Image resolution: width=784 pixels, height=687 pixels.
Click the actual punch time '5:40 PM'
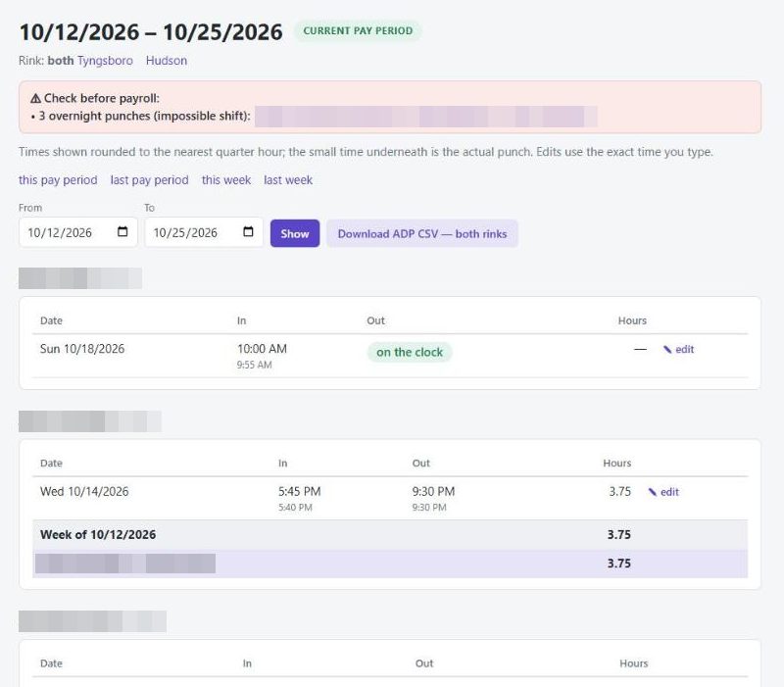(x=295, y=508)
